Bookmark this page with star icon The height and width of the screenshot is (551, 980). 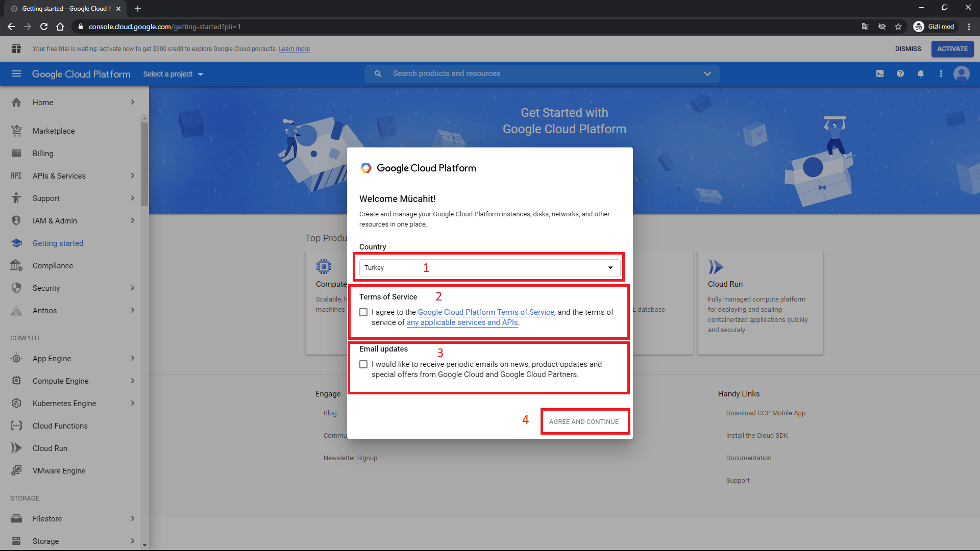898,27
